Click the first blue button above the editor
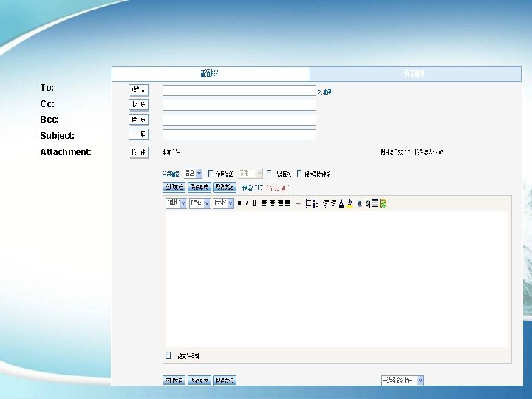The width and height of the screenshot is (532, 399). coord(174,187)
